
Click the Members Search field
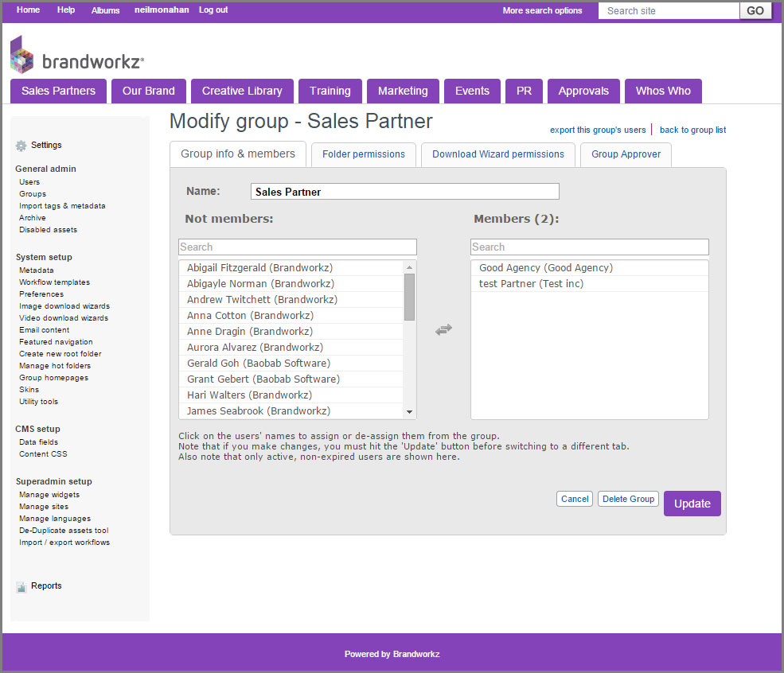click(590, 247)
